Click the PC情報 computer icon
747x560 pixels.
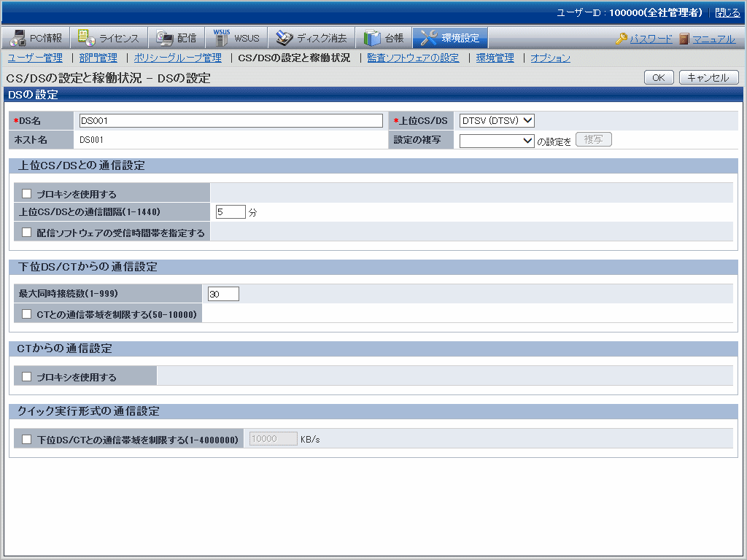[18, 38]
